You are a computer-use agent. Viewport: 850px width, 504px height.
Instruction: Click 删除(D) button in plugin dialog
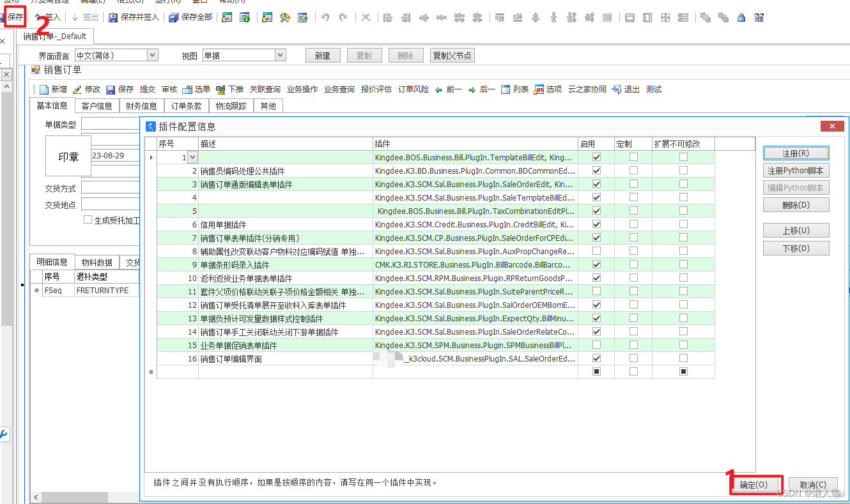[796, 205]
